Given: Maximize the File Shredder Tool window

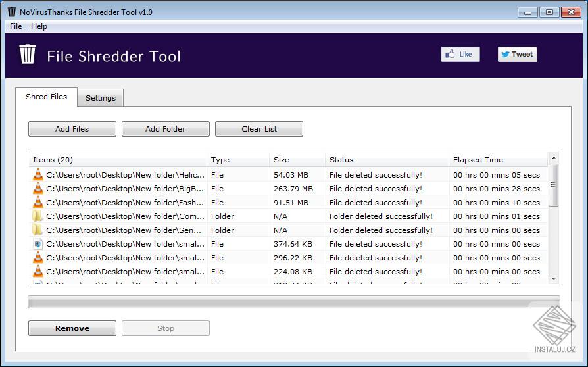Looking at the screenshot, I should 549,12.
